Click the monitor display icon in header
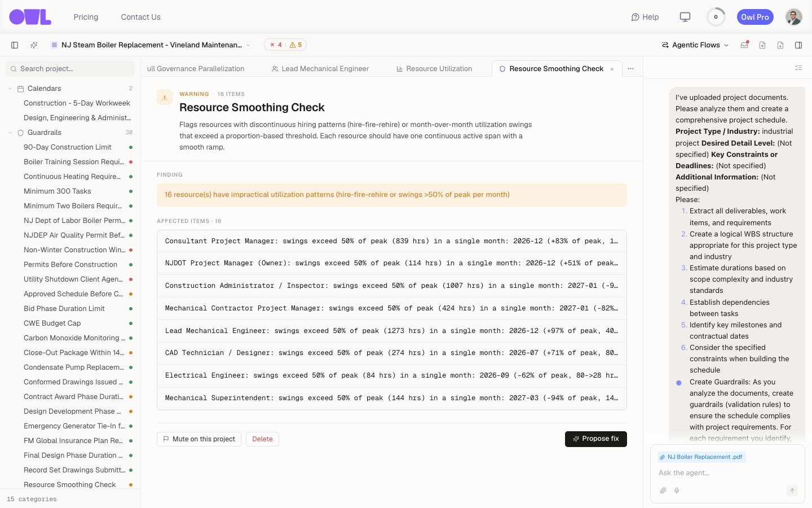This screenshot has height=508, width=812. click(685, 17)
